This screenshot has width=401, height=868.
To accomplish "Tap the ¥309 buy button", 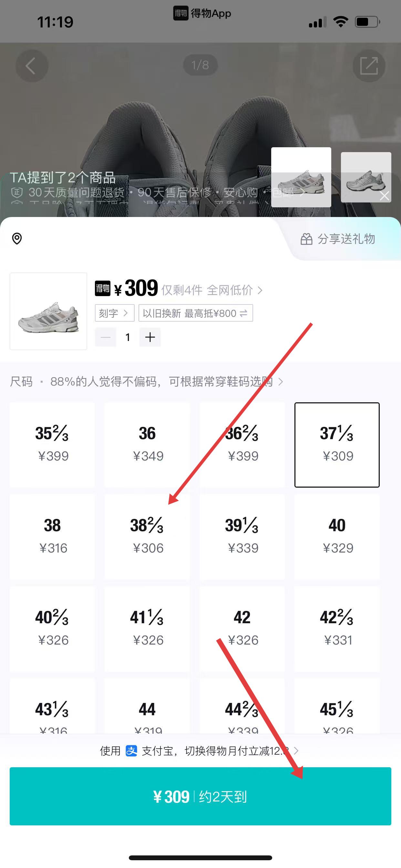I will click(200, 797).
